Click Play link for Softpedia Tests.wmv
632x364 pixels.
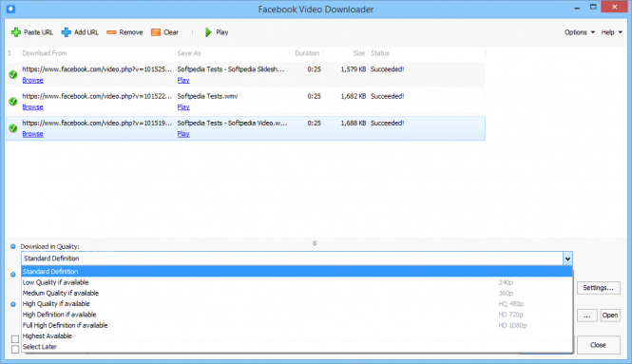(x=183, y=106)
